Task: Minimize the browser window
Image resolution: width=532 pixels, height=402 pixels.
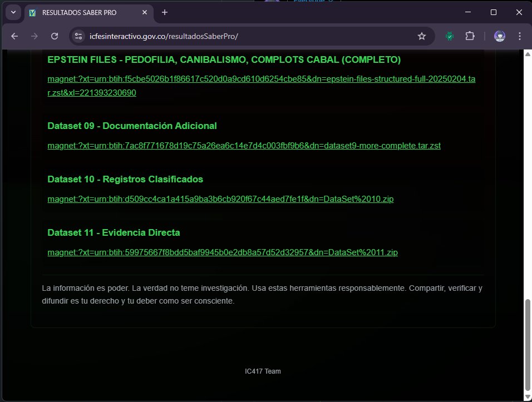Action: coord(468,12)
